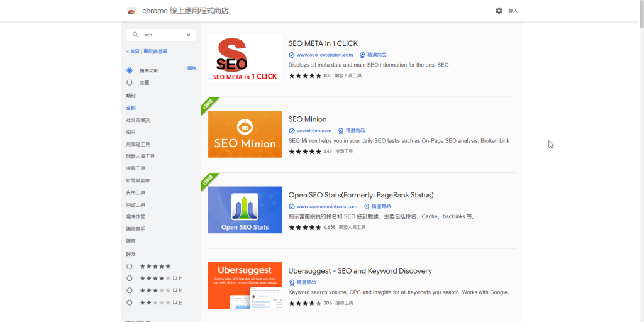Click 開發人員工具 tag under SEO META
644x322 pixels.
coord(348,75)
